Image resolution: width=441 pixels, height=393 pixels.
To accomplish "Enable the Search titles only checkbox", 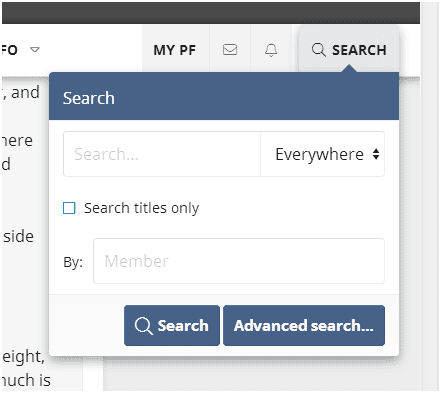I will pyautogui.click(x=69, y=208).
